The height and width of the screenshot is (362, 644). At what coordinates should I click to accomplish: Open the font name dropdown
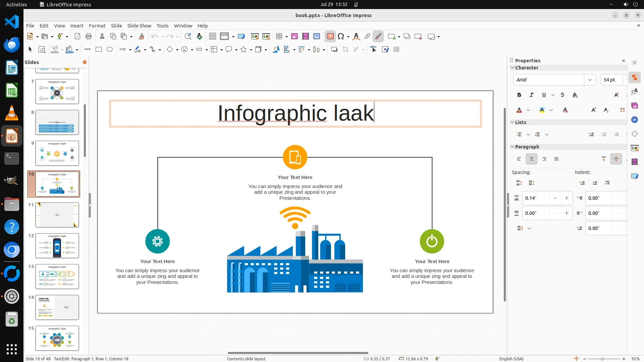(590, 80)
